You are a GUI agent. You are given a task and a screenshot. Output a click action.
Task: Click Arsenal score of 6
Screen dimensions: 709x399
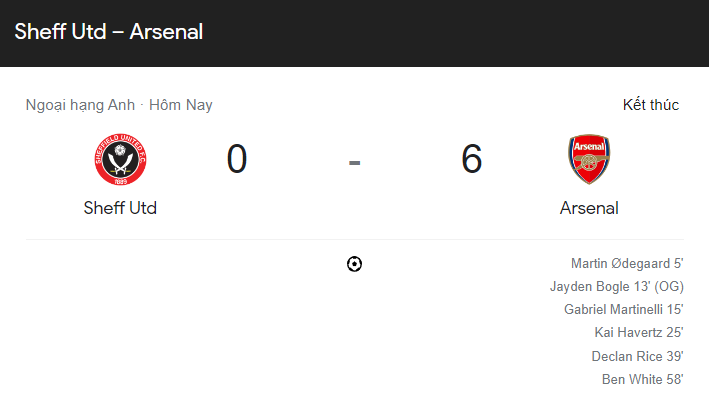[472, 159]
